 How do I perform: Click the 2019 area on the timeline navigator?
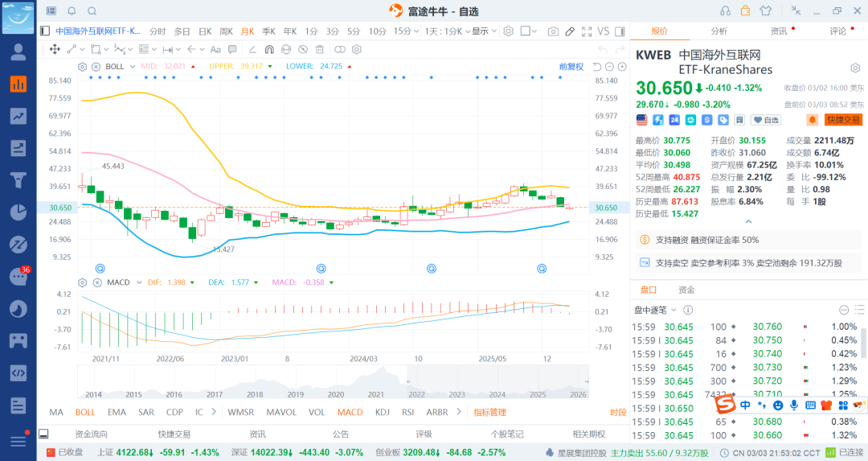point(296,394)
